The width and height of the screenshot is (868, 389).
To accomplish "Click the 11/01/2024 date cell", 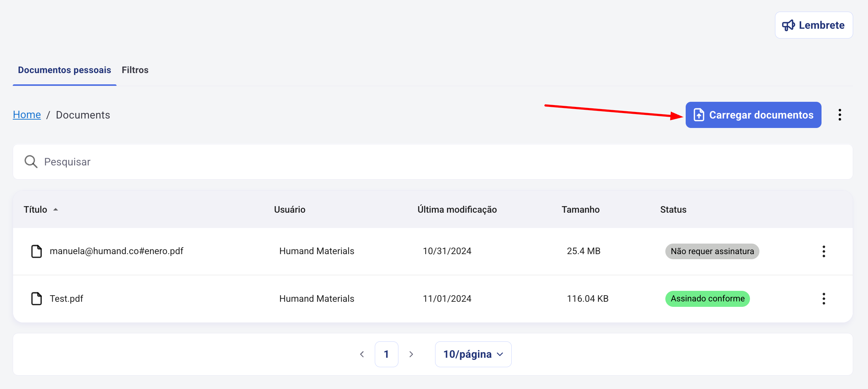I will pos(447,298).
